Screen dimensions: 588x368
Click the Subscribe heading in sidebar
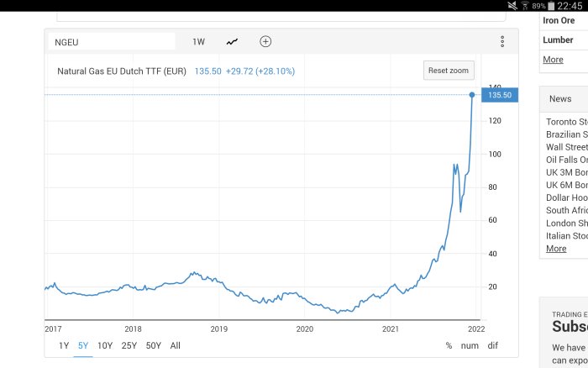click(570, 326)
